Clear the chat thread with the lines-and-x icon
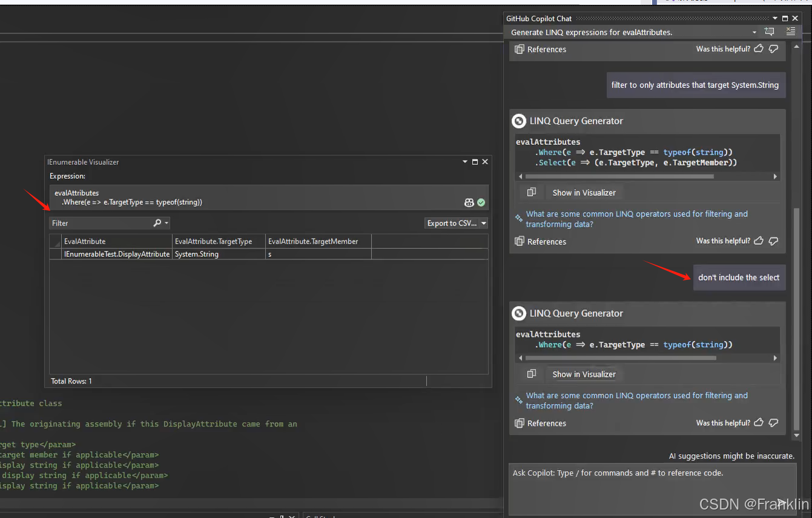 [790, 32]
